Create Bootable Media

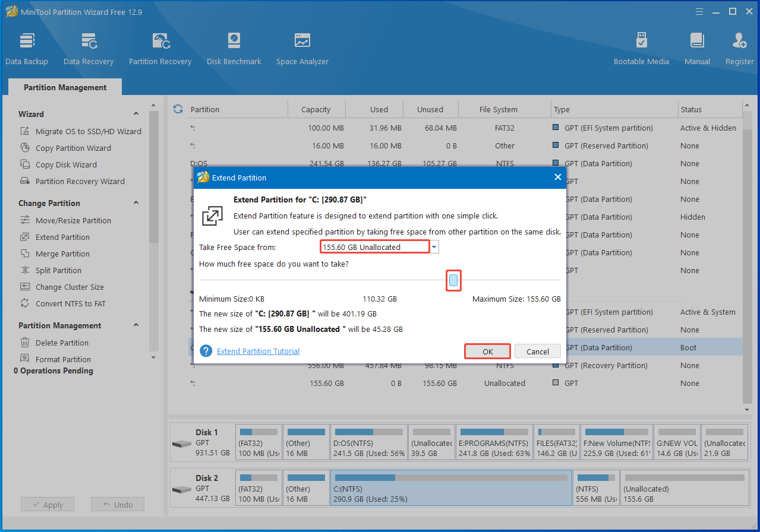(641, 49)
